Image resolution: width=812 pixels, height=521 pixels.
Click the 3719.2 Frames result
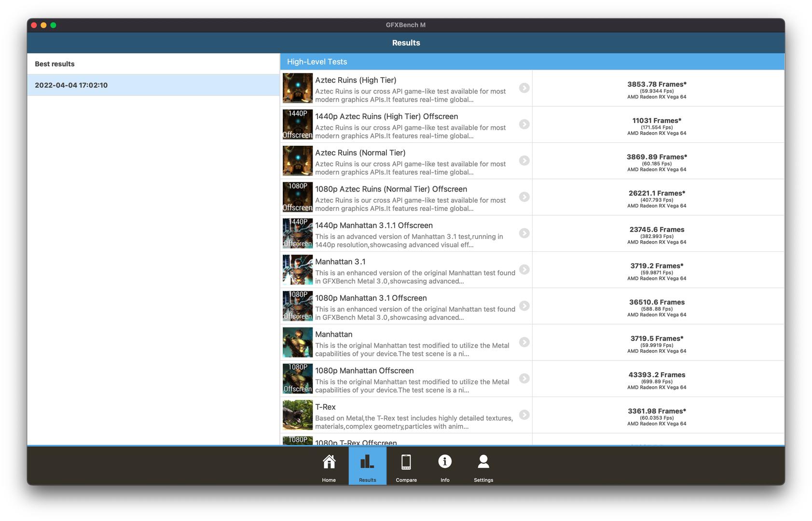pos(657,266)
